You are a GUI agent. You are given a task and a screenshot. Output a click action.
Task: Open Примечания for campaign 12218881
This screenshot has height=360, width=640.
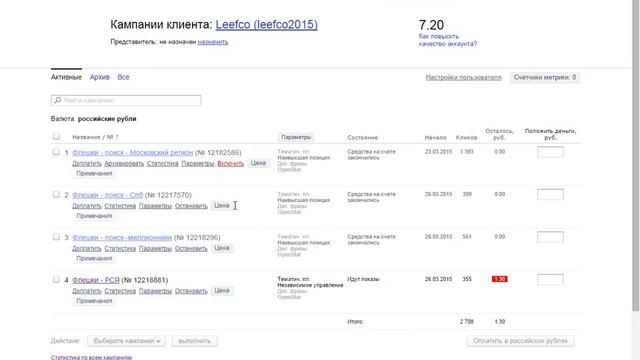click(x=94, y=301)
